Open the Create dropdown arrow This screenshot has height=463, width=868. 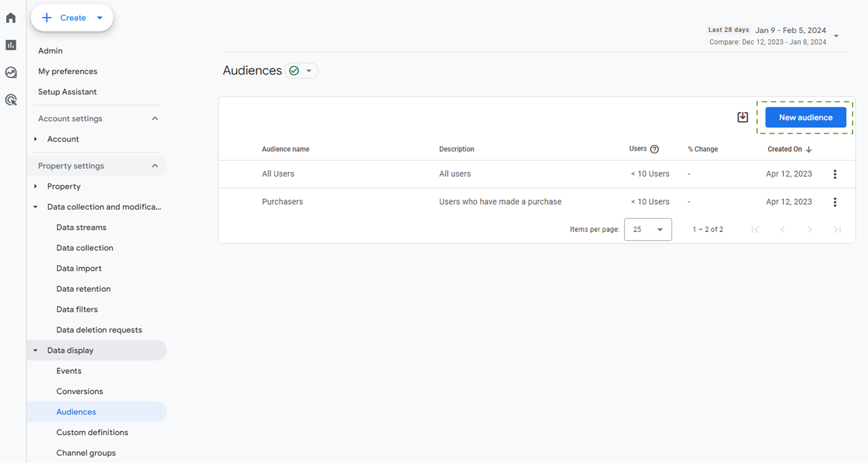[x=100, y=18]
